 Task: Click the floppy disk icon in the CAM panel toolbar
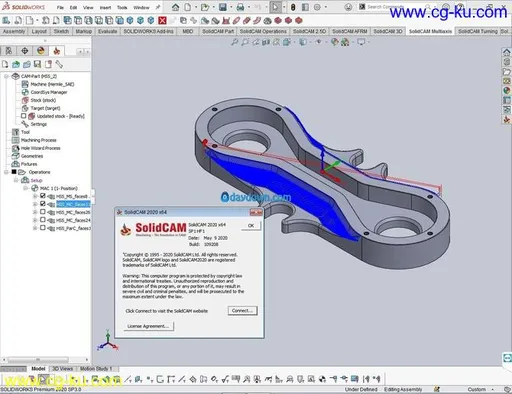[37, 64]
